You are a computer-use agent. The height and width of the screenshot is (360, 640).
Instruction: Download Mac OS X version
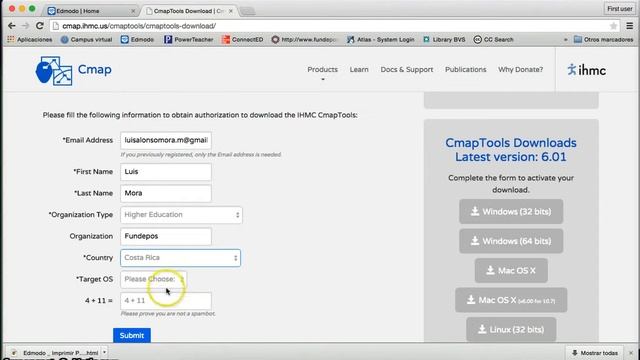(511, 270)
